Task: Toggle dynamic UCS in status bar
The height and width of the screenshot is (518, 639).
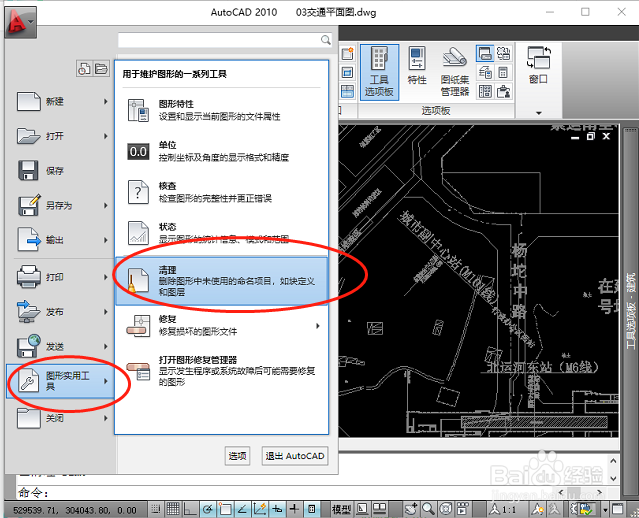Action: pyautogui.click(x=260, y=509)
